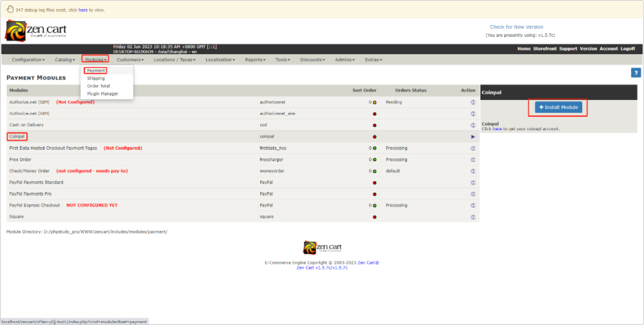Click info icon for PayPal Express Checkout row

(473, 205)
